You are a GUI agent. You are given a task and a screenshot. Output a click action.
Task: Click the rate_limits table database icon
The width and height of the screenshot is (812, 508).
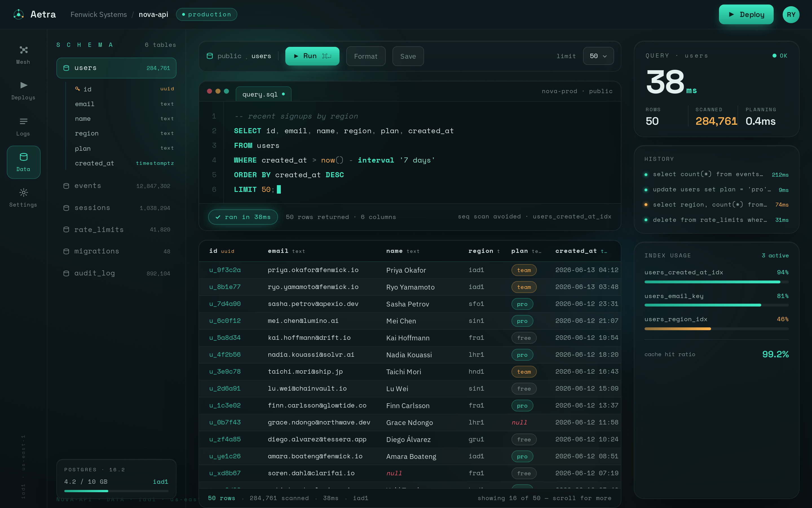click(x=67, y=229)
